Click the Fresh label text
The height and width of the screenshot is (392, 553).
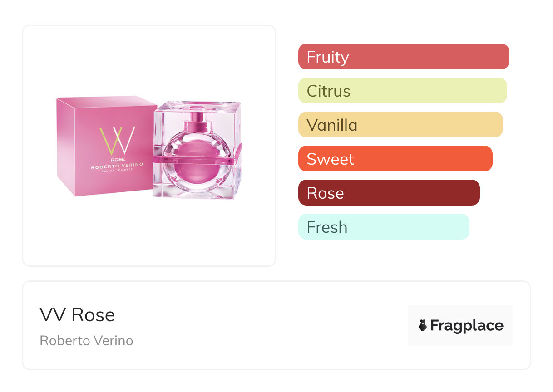[x=327, y=227]
